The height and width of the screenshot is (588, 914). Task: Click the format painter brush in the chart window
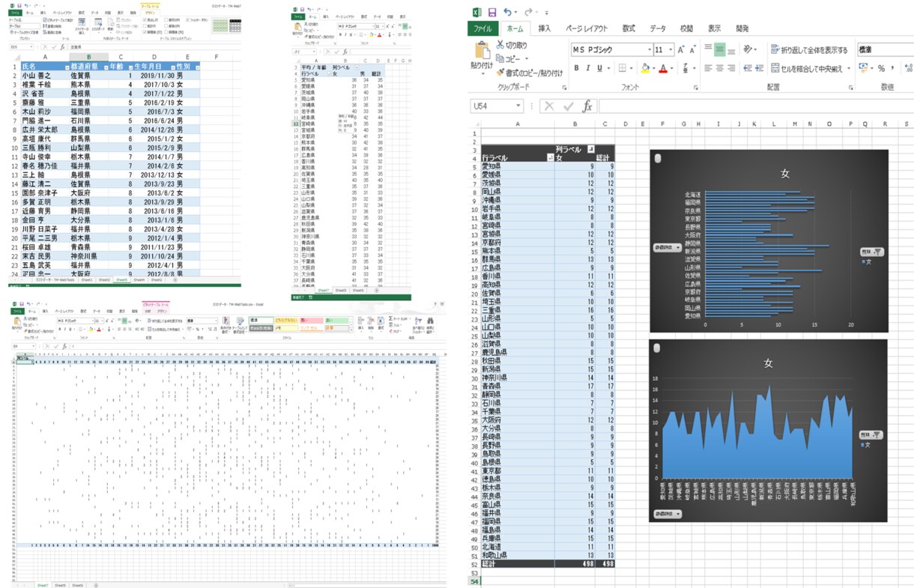click(500, 73)
